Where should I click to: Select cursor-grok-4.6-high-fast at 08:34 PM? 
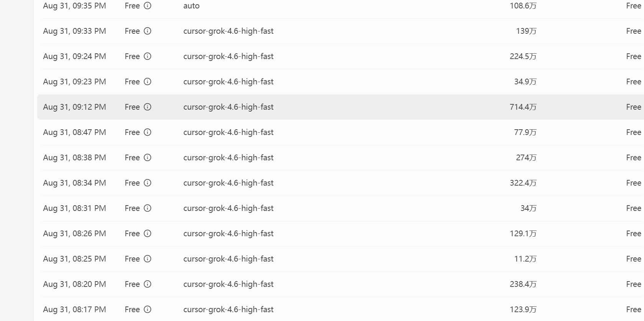click(228, 183)
